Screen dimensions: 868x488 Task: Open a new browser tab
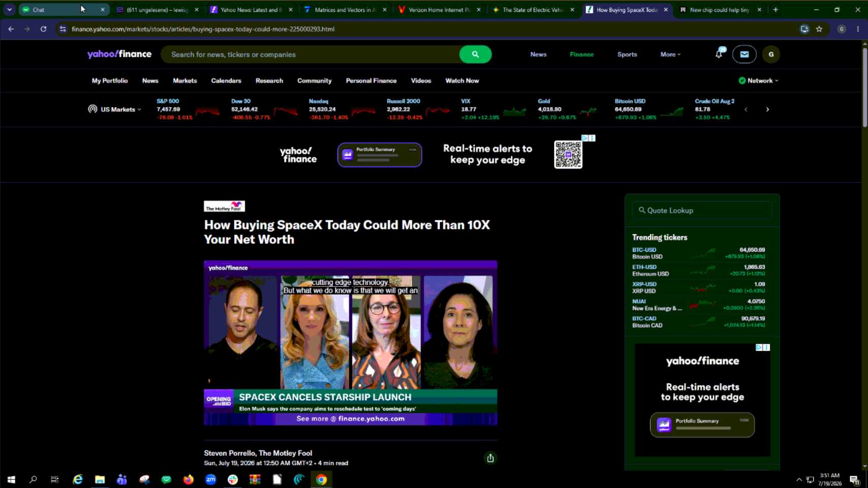[776, 10]
